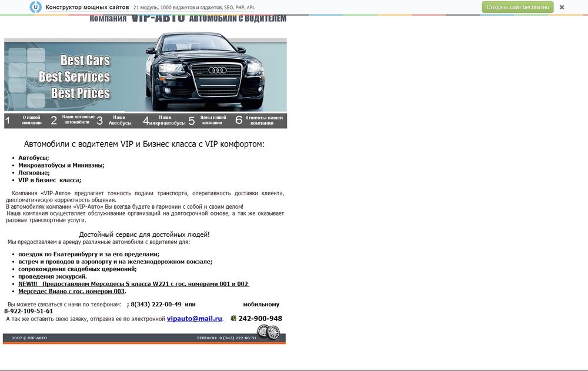Viewport: 588px width, 371px height.
Task: Click 'Достойный сервис для достойных людей!' heading
Action: point(145,235)
